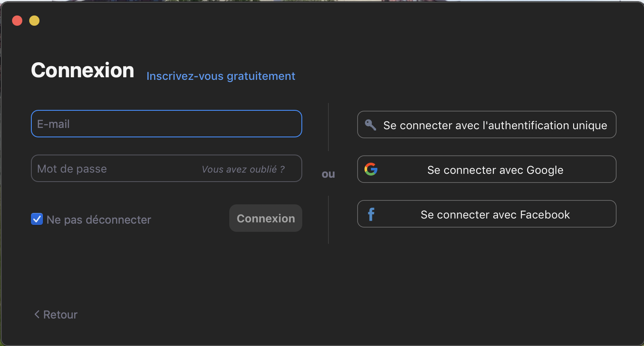Click the key icon for single sign-on

370,125
